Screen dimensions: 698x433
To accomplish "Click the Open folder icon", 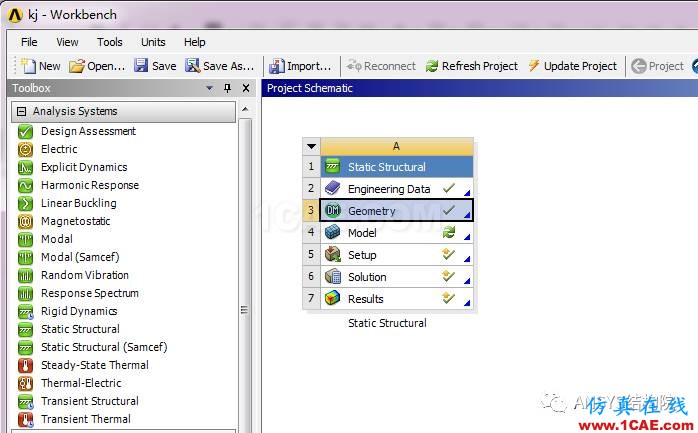I will pos(77,66).
